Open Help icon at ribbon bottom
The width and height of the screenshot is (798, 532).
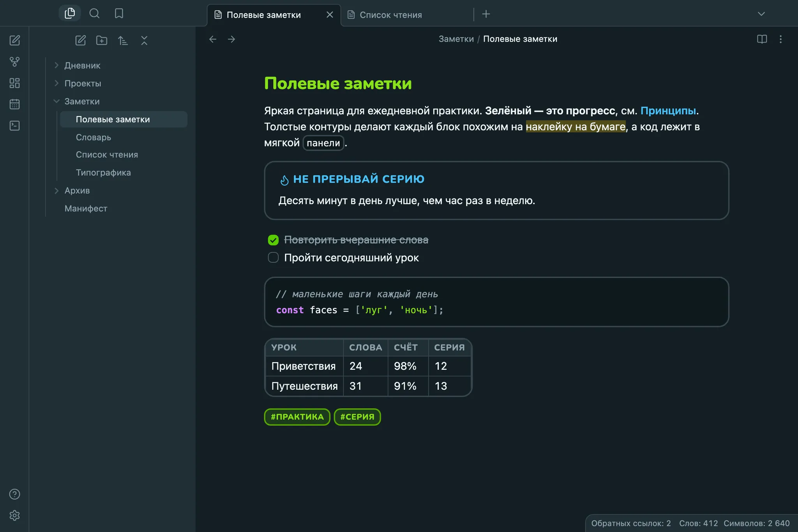(15, 494)
